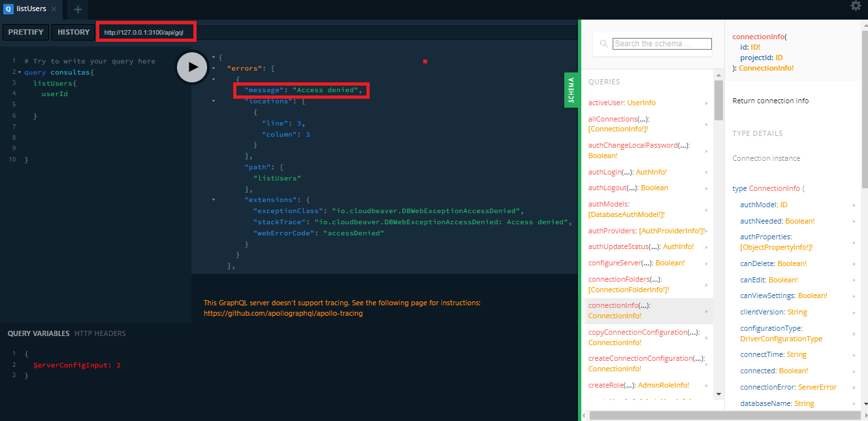Image resolution: width=868 pixels, height=421 pixels.
Task: Click the "Access denied" message text
Action: (327, 90)
